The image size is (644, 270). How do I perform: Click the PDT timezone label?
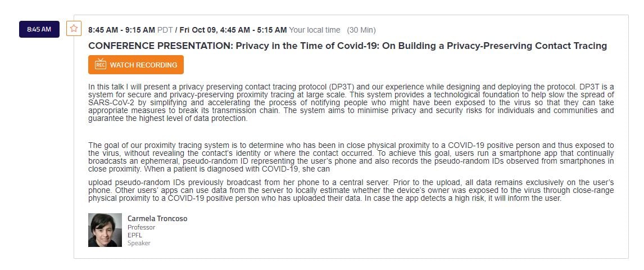point(165,30)
